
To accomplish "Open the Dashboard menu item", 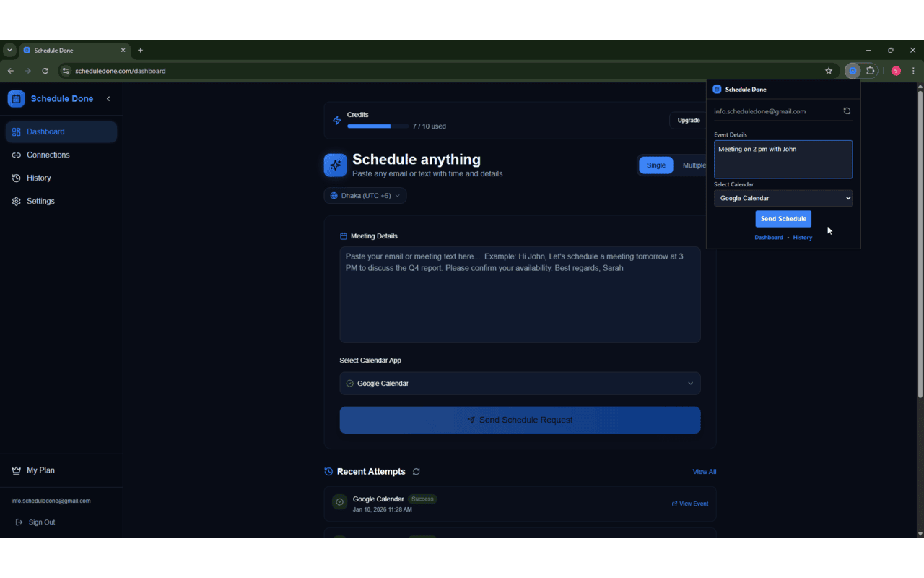I will tap(46, 131).
